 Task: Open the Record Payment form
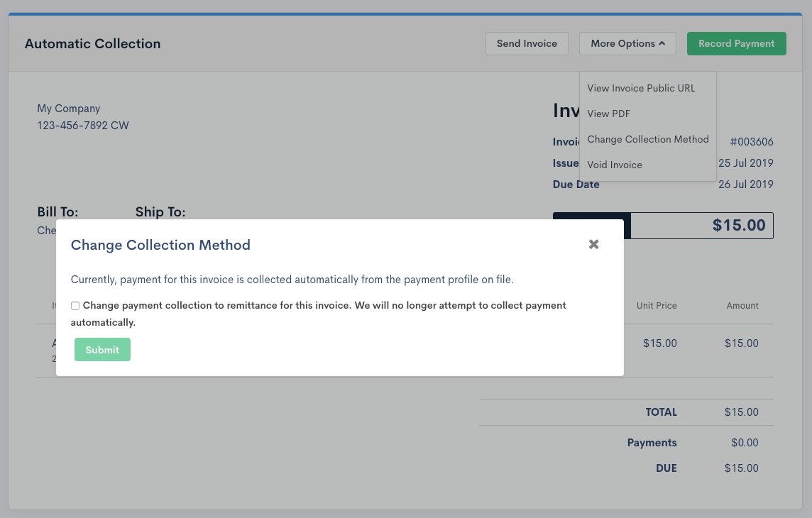(736, 43)
